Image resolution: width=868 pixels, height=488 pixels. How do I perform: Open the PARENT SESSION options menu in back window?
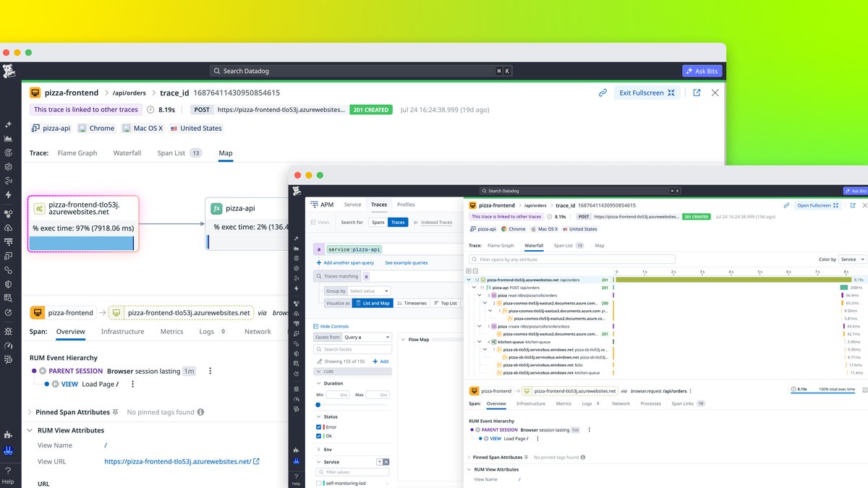coord(210,371)
